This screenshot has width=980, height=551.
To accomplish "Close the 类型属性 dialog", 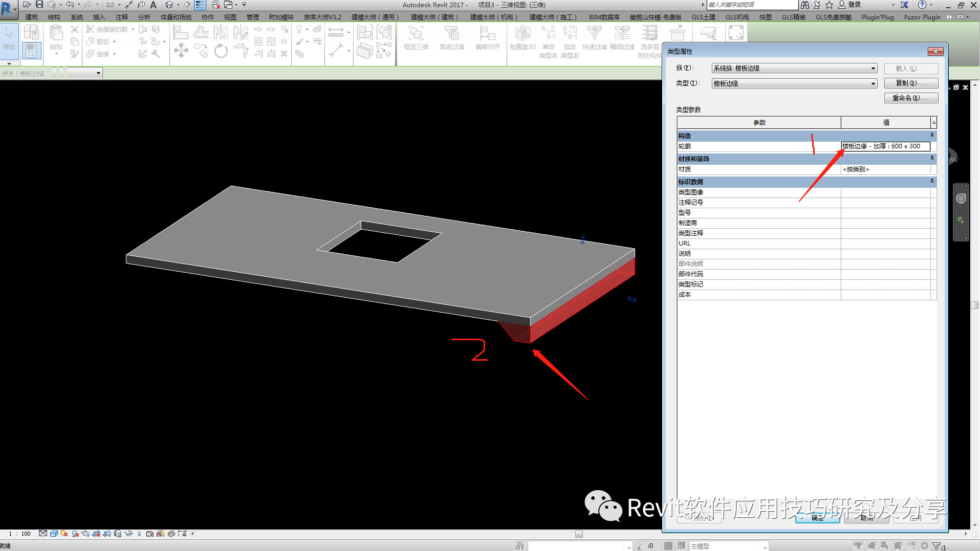I will tap(935, 51).
